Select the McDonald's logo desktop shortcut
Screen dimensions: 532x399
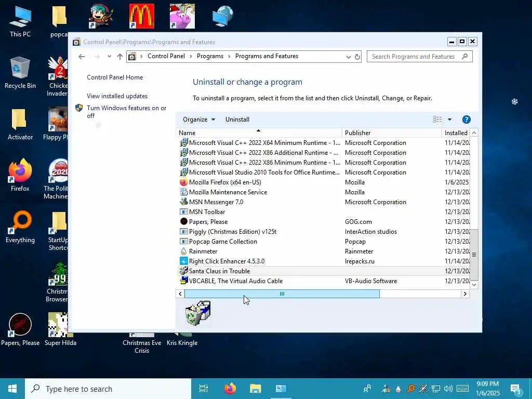click(x=141, y=16)
